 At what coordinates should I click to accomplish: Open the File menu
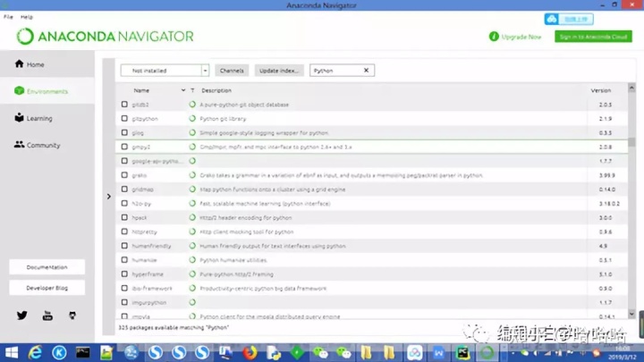8,17
